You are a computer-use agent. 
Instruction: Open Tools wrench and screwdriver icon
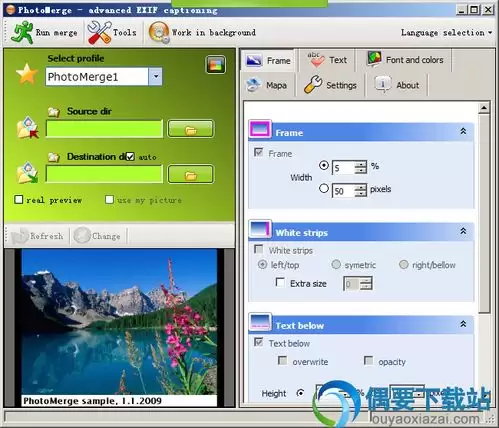point(99,32)
